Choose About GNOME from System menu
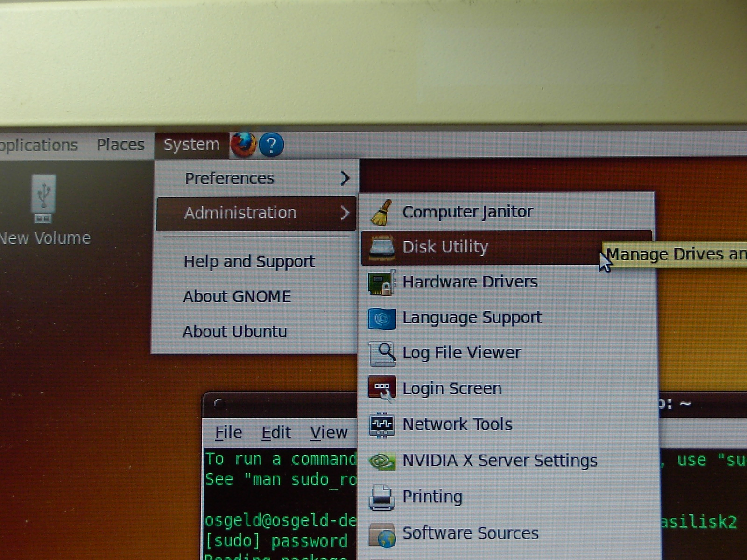 click(254, 296)
